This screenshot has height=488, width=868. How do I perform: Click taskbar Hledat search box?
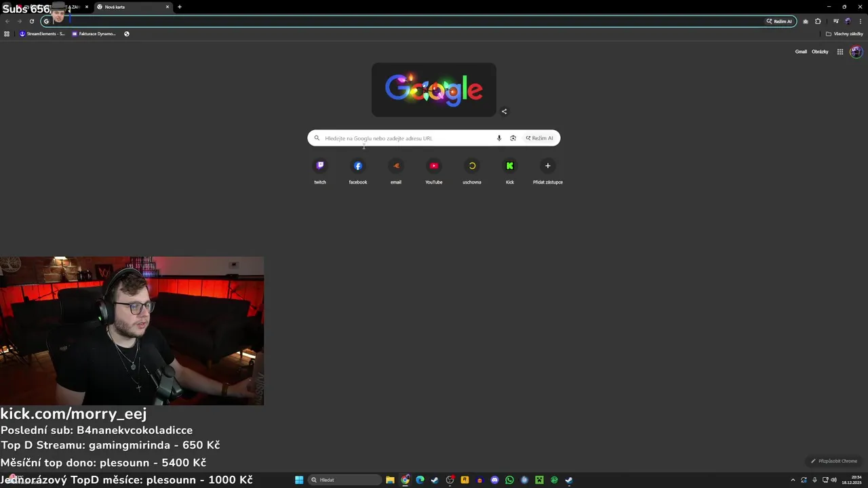(x=344, y=480)
